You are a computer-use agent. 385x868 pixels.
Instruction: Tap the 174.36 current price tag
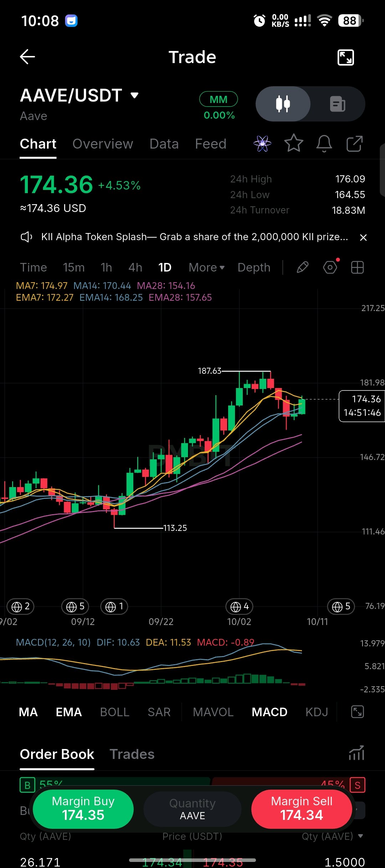(x=362, y=406)
